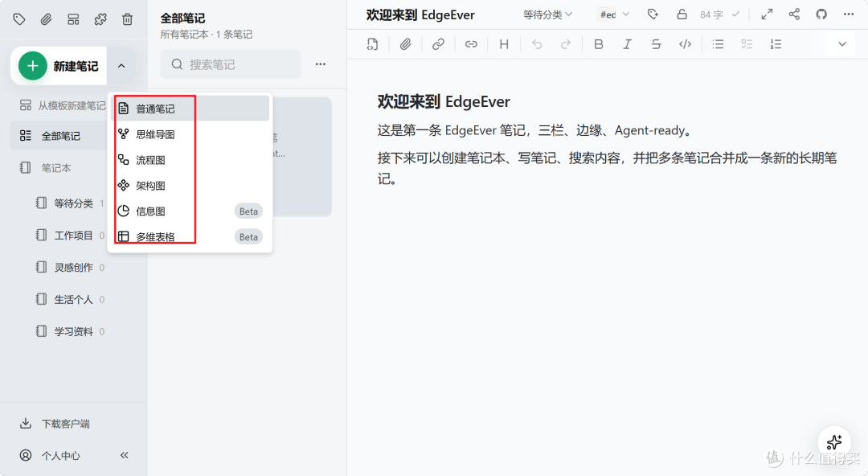Click the horizontal link icon in toolbar

click(471, 44)
